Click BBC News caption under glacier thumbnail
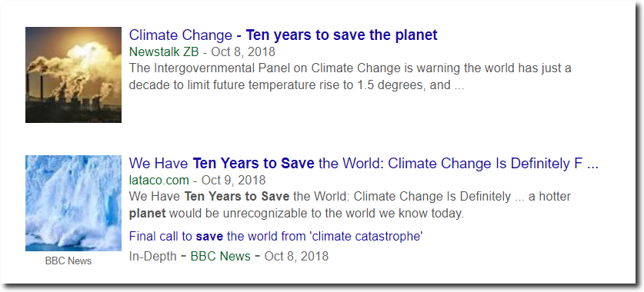The image size is (644, 292). click(x=68, y=260)
